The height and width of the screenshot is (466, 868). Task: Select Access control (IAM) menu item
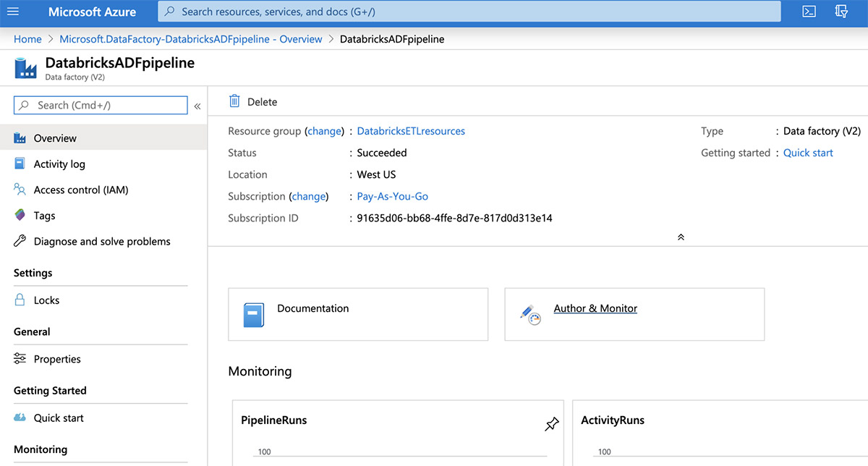80,190
